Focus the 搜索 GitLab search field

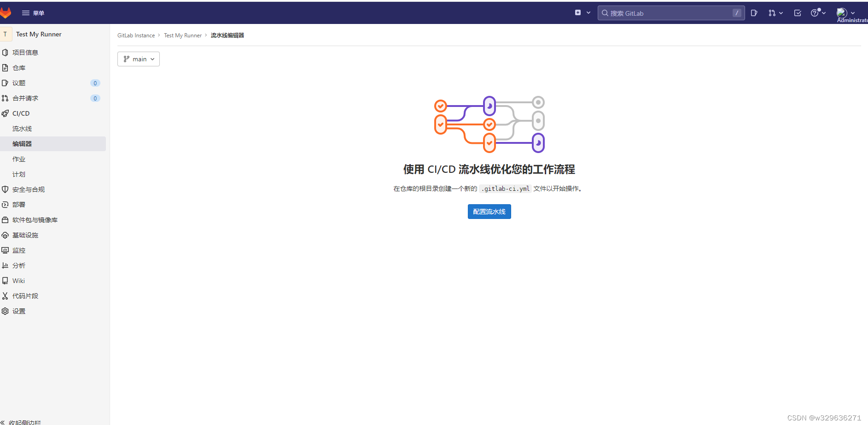tap(671, 13)
